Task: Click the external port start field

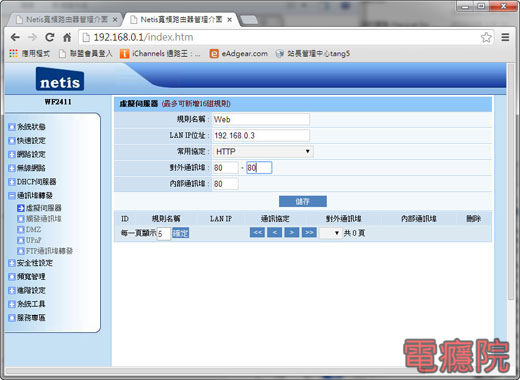Action: click(226, 168)
